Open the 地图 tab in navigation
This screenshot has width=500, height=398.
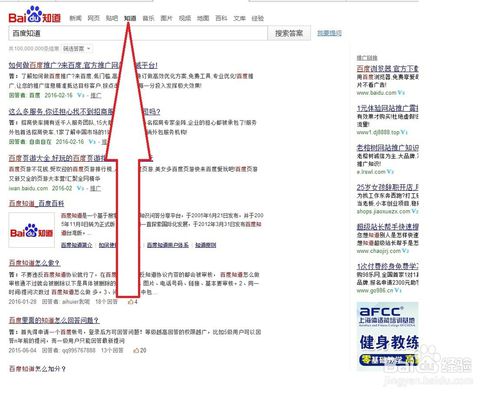pos(203,18)
